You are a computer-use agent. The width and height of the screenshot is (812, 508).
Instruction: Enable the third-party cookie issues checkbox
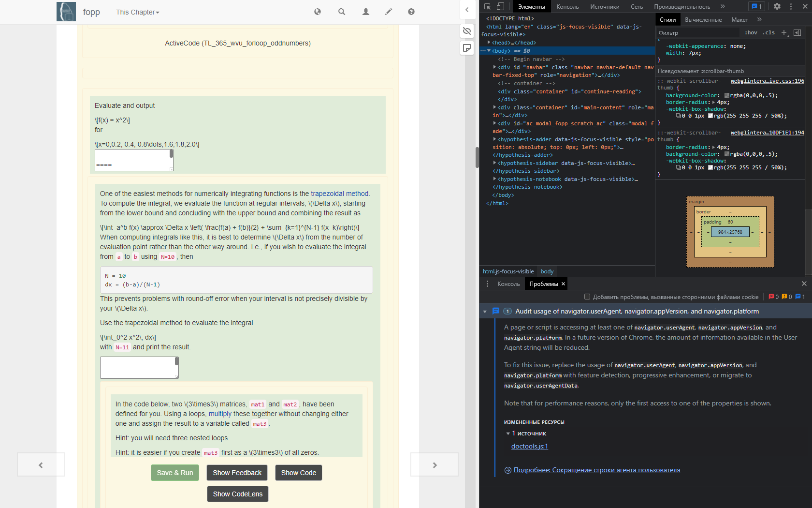tap(586, 297)
